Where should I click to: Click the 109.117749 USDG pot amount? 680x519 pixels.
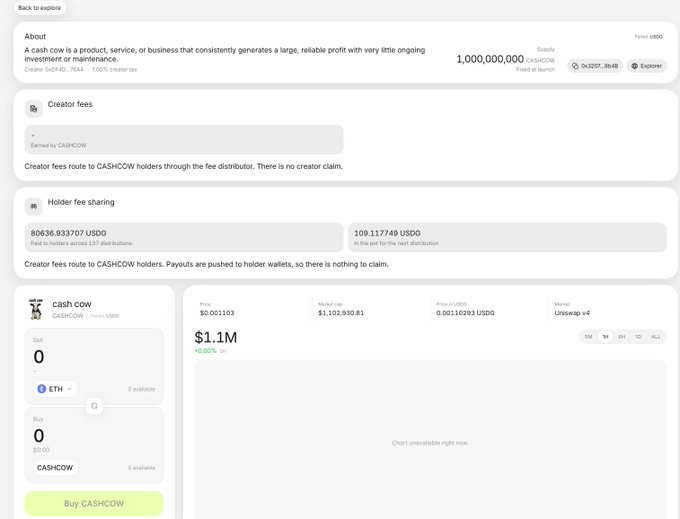[x=387, y=233]
